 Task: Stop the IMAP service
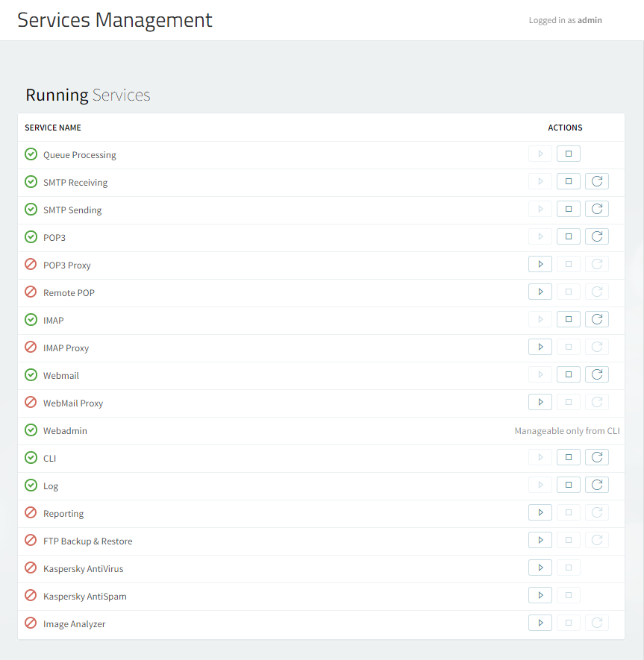[568, 320]
